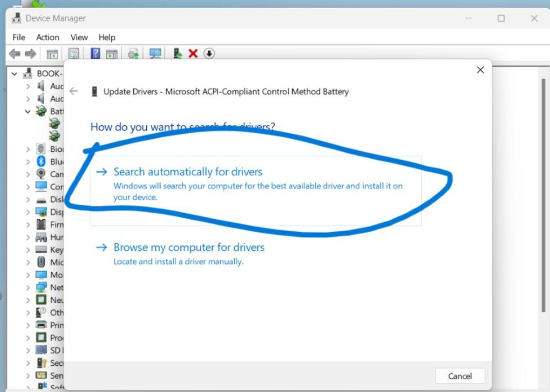Select the Firmware chip icon labeled Firn
Viewport: 550px width, 392px height.
pos(41,224)
